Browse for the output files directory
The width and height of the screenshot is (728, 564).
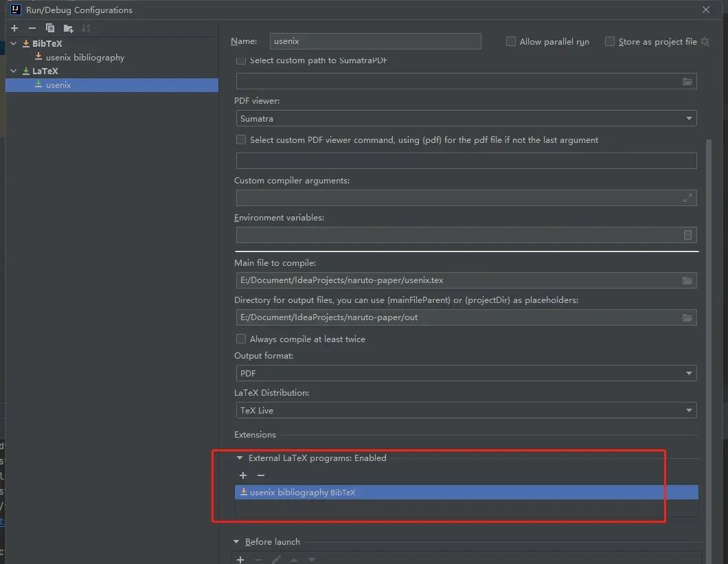point(687,317)
